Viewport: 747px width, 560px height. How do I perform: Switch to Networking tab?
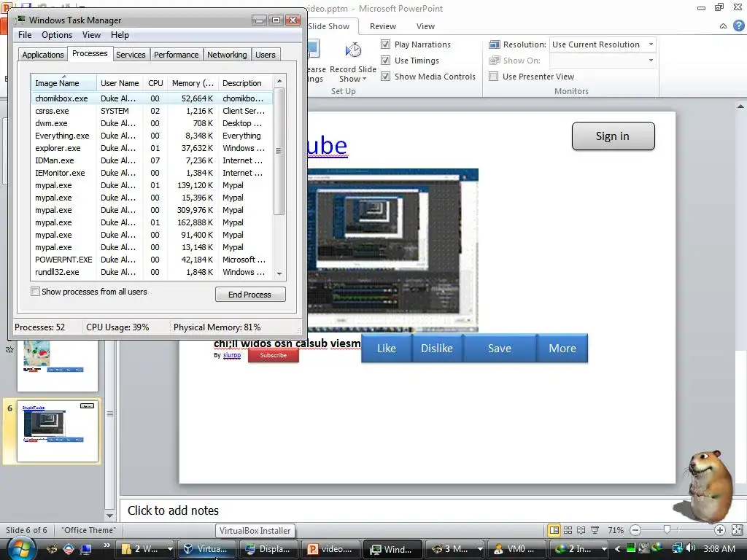pyautogui.click(x=227, y=55)
